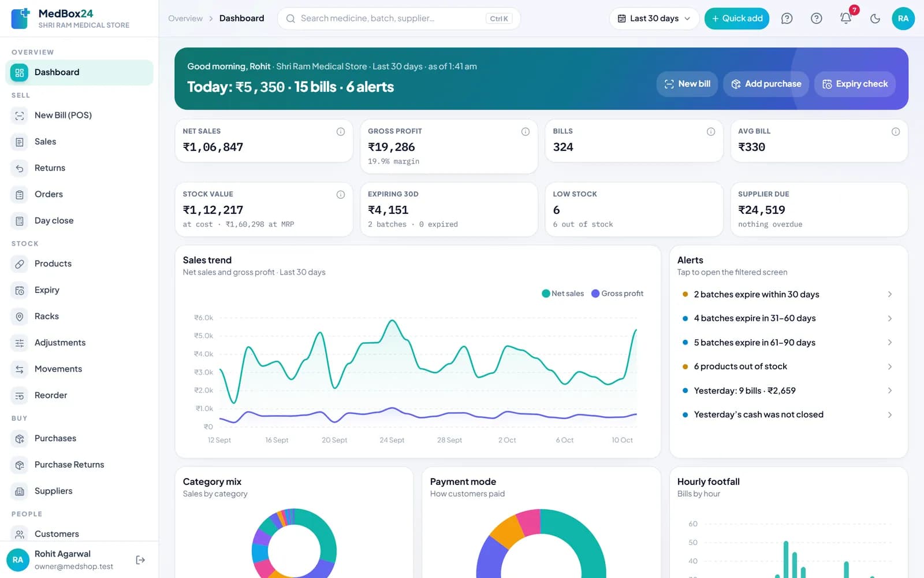Open the Last 30 days date dropdown
The height and width of the screenshot is (578, 924).
(x=654, y=18)
